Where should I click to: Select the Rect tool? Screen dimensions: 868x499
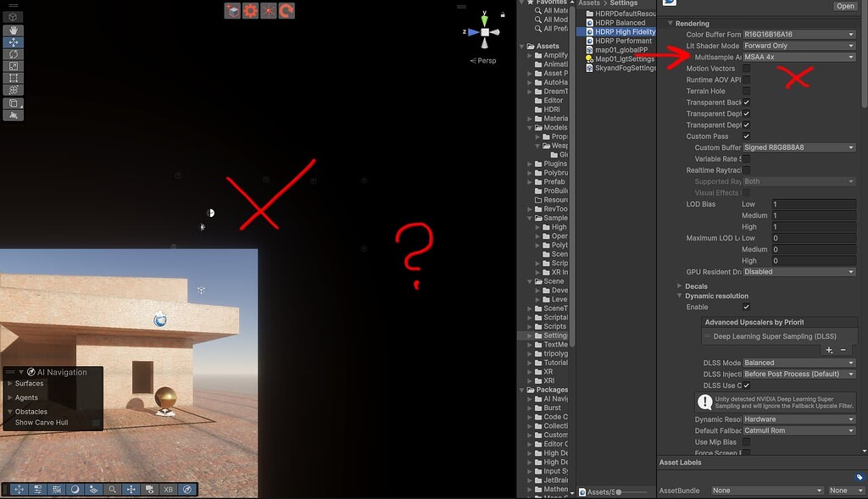[14, 77]
